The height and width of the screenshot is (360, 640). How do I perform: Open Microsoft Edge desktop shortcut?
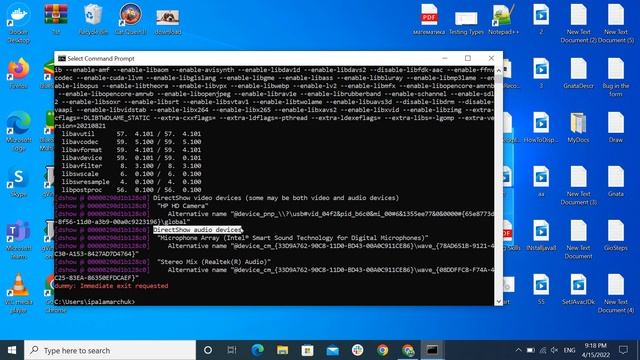18,131
